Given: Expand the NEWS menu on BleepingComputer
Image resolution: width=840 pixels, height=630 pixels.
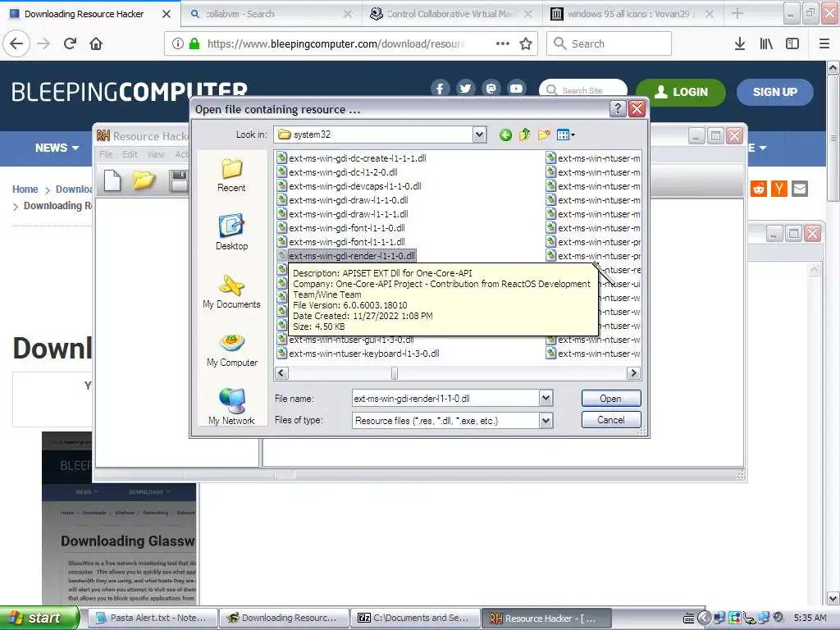Looking at the screenshot, I should (x=57, y=148).
